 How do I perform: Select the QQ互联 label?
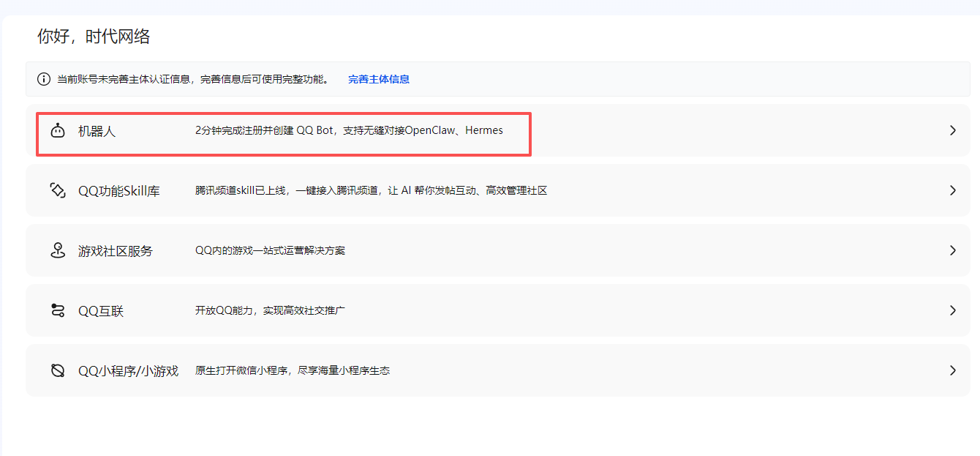tap(101, 311)
